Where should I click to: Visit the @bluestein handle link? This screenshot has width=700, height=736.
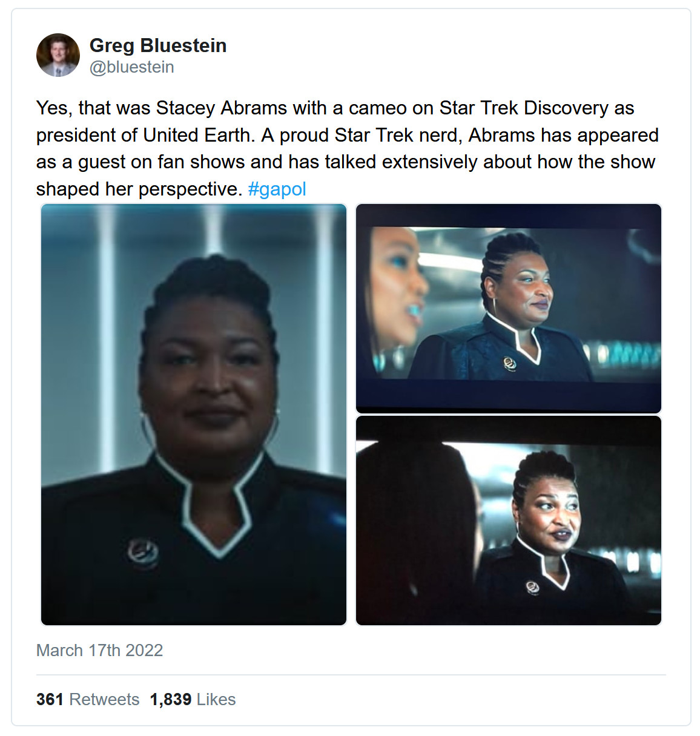coord(132,67)
